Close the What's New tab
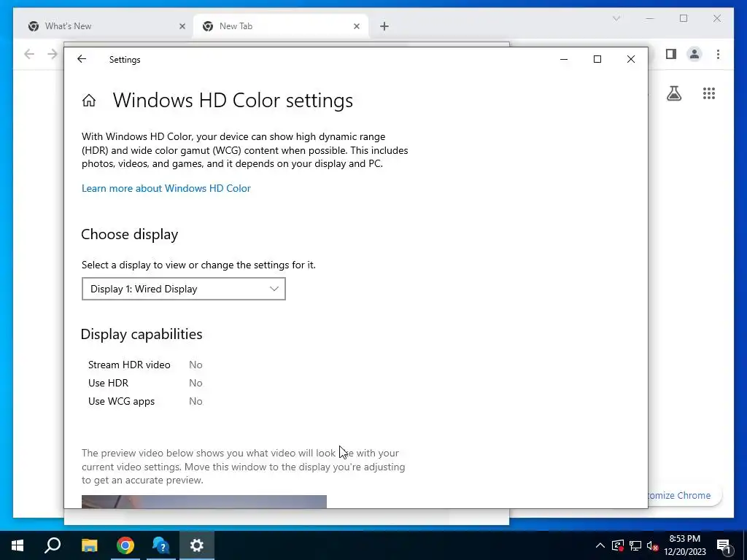 pos(182,26)
